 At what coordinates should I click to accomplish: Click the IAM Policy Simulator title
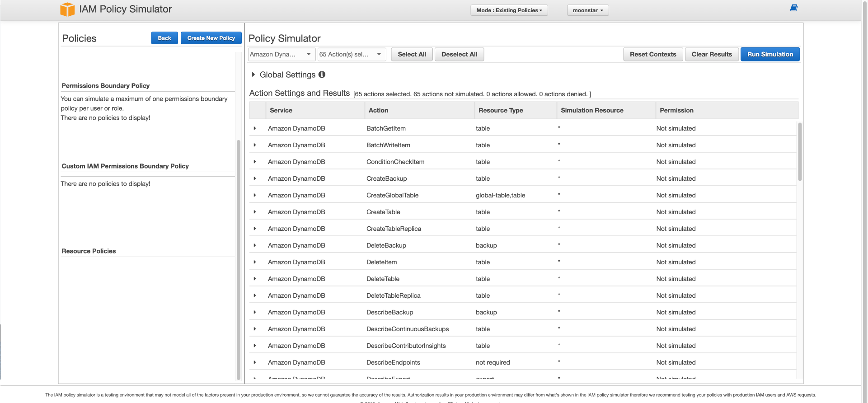(125, 9)
